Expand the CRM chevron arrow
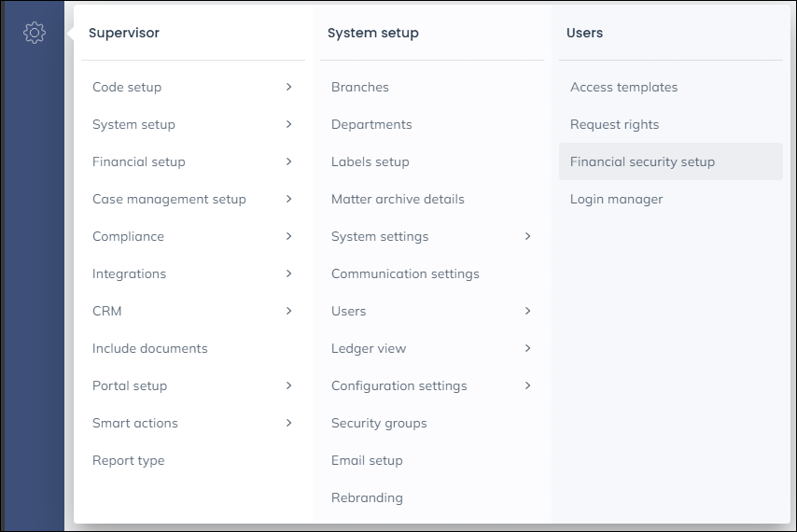This screenshot has width=797, height=532. pyautogui.click(x=289, y=311)
